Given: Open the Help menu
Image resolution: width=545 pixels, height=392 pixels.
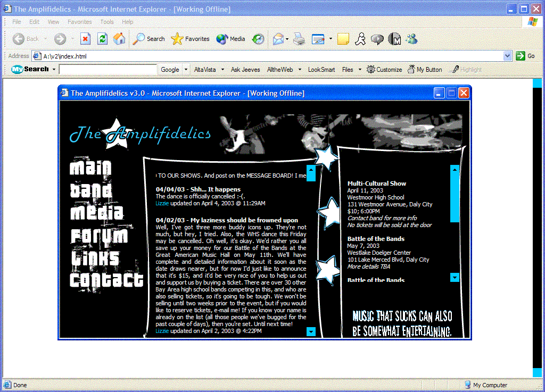Looking at the screenshot, I should [x=127, y=21].
